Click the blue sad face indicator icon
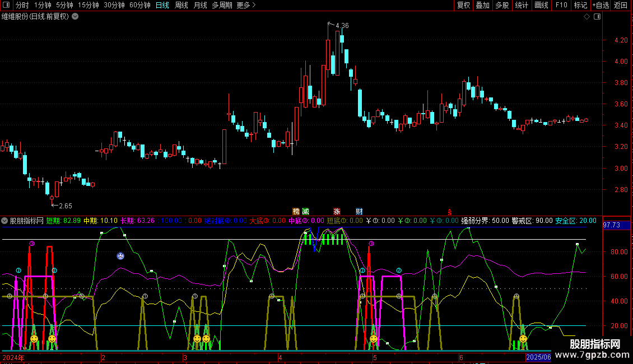The height and width of the screenshot is (364, 633). click(x=120, y=256)
